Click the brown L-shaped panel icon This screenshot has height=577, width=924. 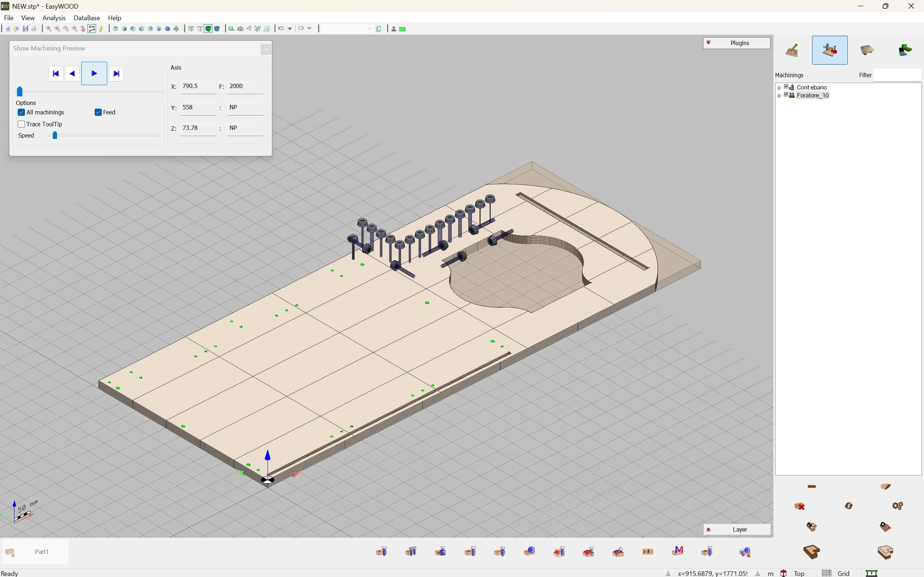point(811,551)
